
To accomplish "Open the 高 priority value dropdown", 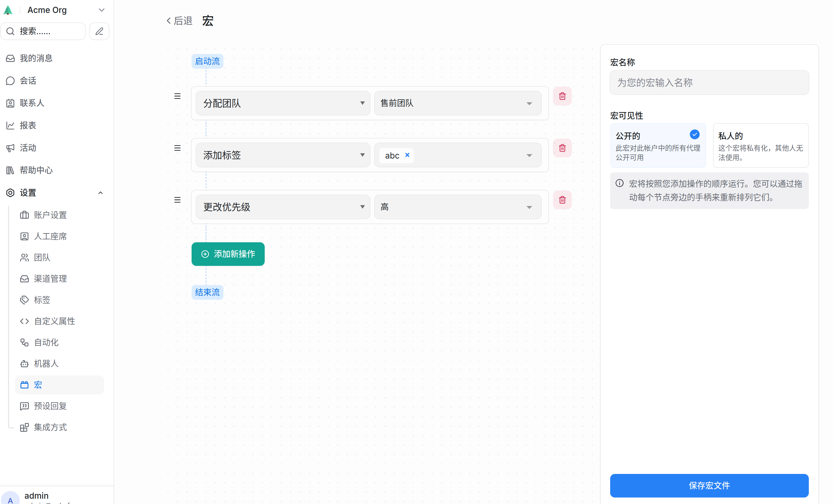I will (x=457, y=207).
